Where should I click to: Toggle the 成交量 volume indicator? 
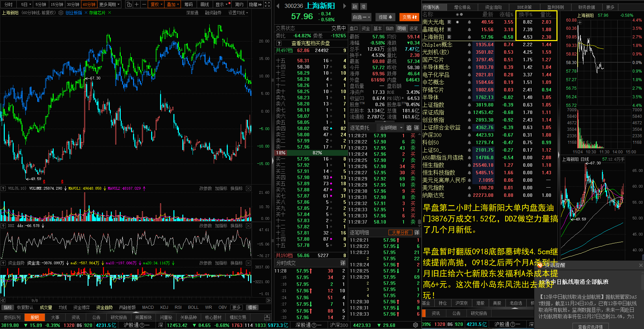[x=46, y=307]
